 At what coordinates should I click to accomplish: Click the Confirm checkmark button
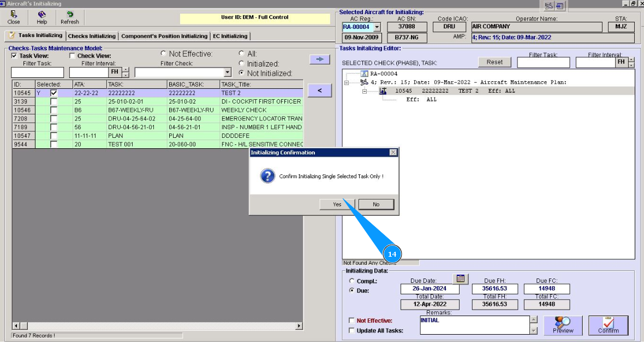click(609, 325)
